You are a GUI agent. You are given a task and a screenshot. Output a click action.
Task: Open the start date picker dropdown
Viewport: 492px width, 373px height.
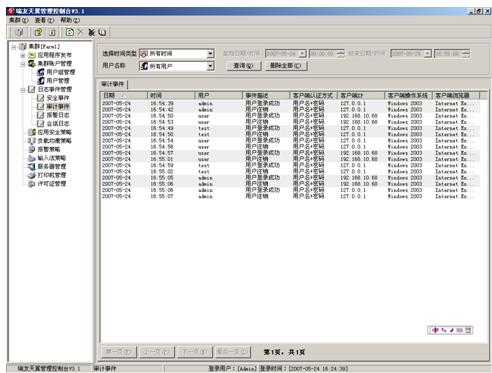click(302, 54)
